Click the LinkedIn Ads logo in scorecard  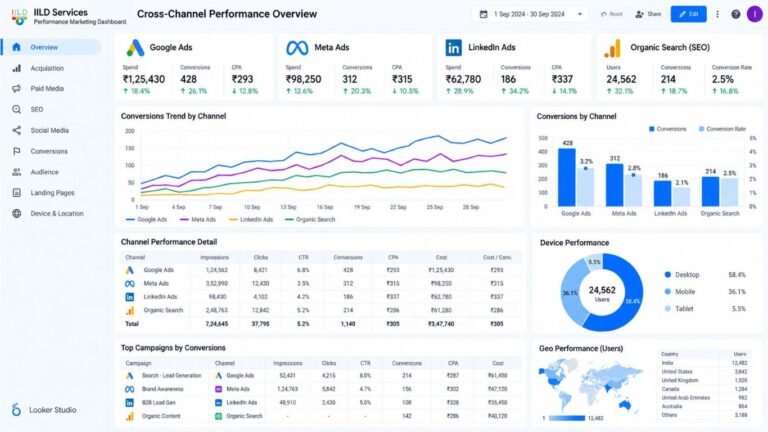point(454,48)
